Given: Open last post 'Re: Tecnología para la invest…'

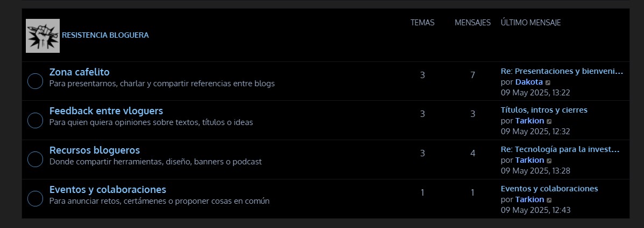Looking at the screenshot, I should click(x=560, y=149).
